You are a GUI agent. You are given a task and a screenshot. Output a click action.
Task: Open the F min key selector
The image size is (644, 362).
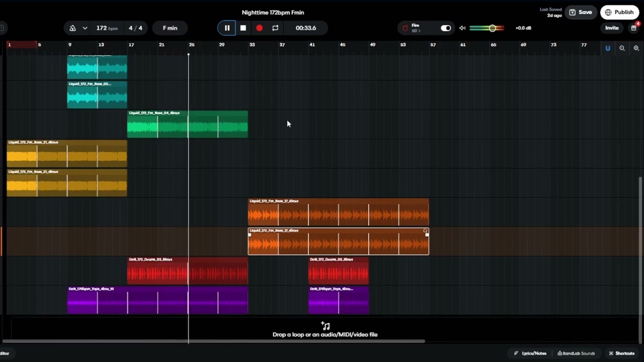pos(170,28)
